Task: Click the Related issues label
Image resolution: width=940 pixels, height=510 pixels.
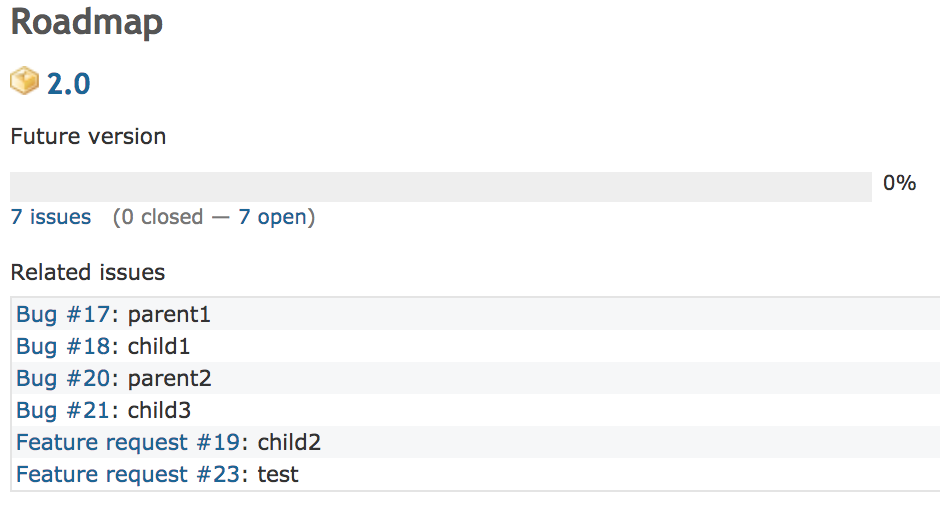Action: point(88,272)
